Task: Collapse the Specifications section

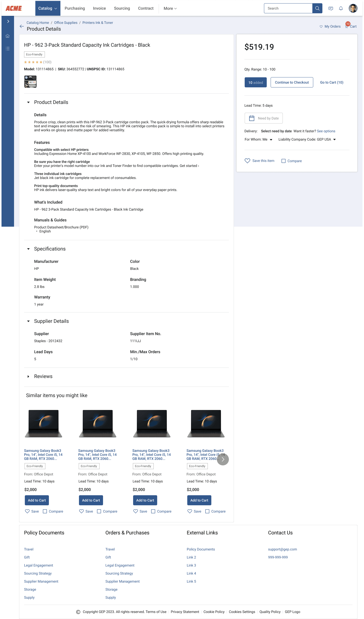Action: (x=28, y=249)
